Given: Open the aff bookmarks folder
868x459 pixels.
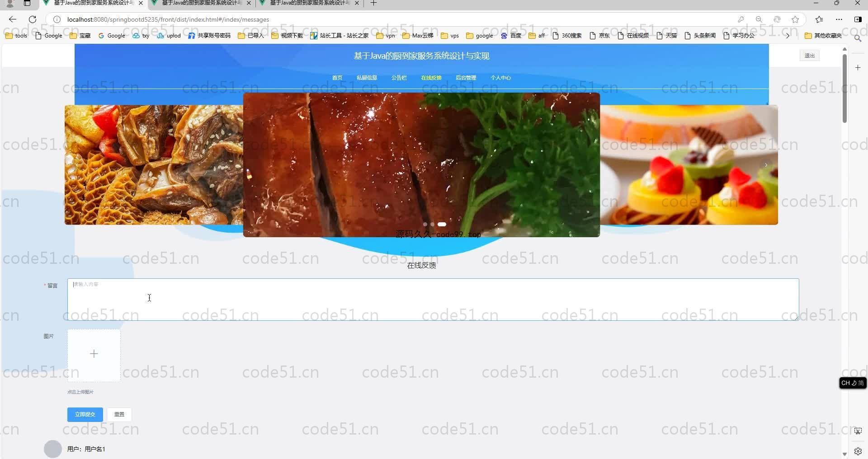Looking at the screenshot, I should pyautogui.click(x=537, y=36).
